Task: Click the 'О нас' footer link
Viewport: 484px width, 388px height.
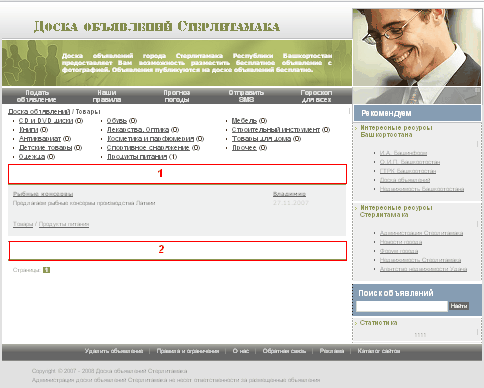Action: coord(241,351)
